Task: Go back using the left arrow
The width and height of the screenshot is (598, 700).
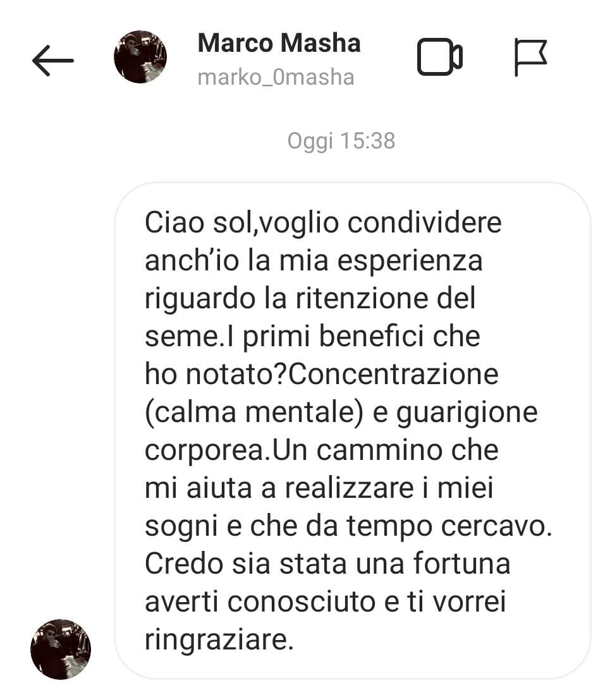Action: pyautogui.click(x=52, y=60)
